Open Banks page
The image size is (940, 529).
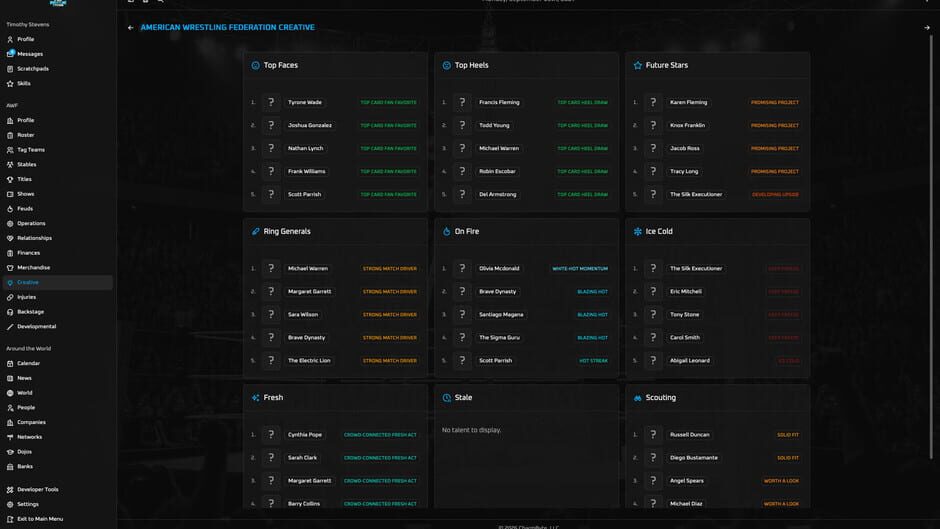click(x=25, y=467)
